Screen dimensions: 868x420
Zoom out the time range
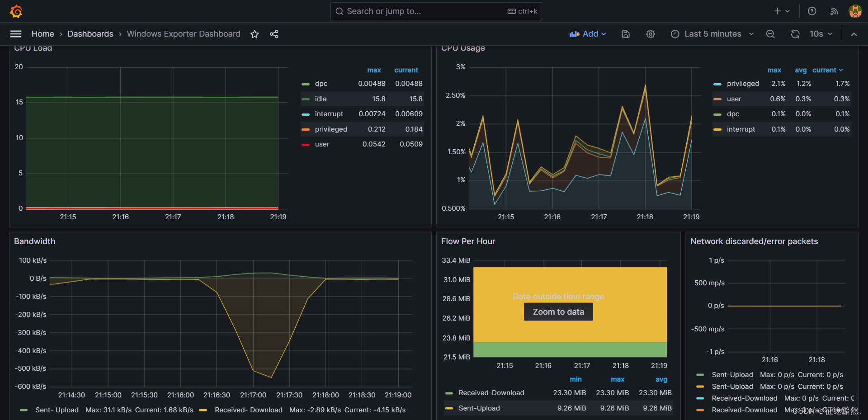click(x=770, y=34)
